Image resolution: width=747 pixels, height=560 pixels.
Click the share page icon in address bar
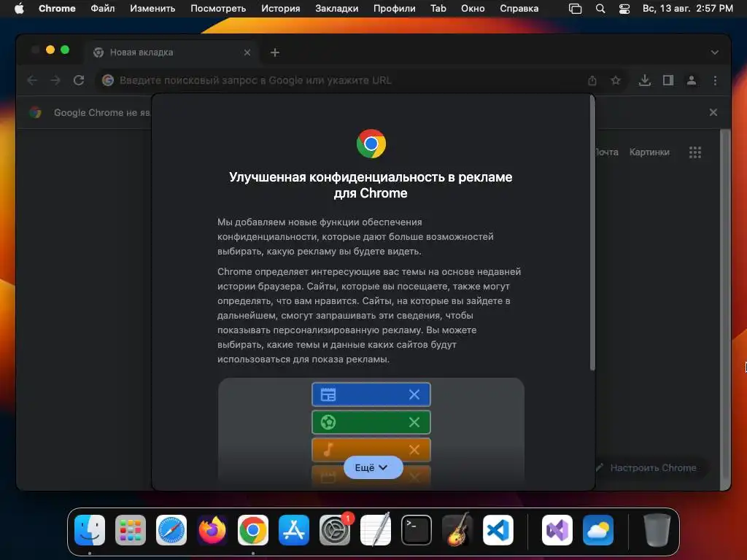click(x=592, y=80)
